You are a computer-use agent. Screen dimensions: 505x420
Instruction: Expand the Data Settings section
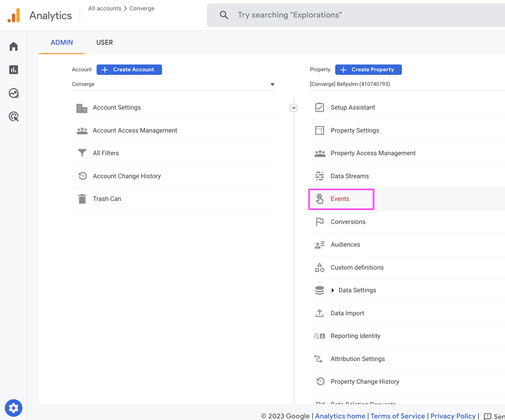point(333,290)
